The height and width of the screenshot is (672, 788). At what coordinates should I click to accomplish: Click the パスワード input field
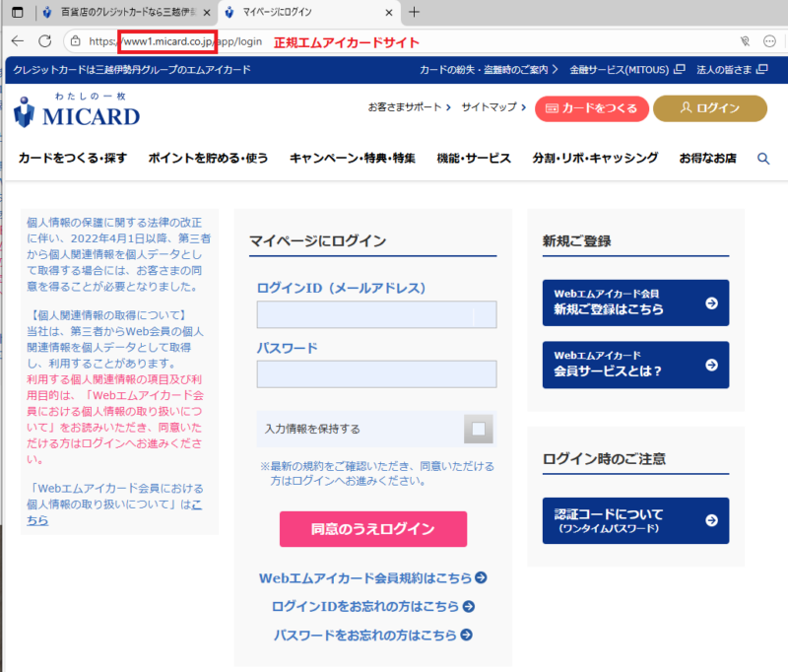(x=376, y=374)
